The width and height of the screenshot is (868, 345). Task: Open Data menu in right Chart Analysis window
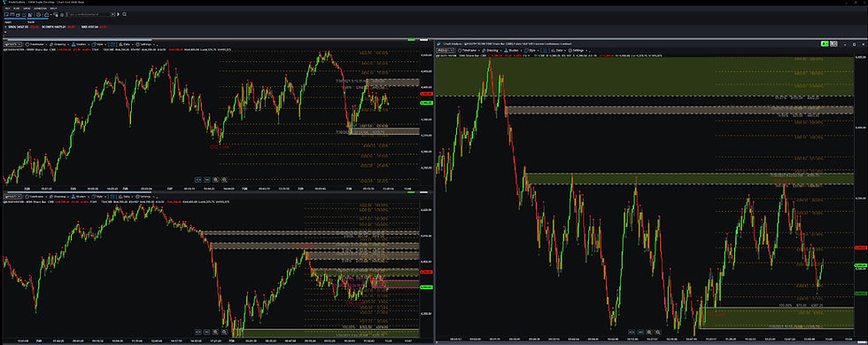click(559, 51)
